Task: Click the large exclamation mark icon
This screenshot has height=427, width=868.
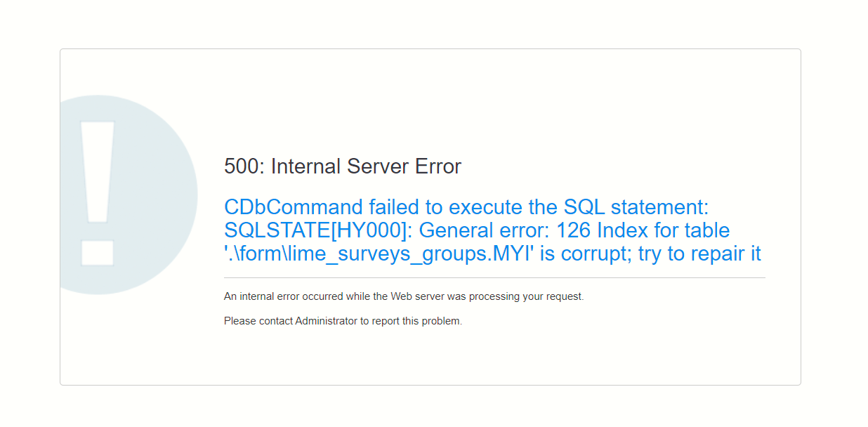Action: 98,193
